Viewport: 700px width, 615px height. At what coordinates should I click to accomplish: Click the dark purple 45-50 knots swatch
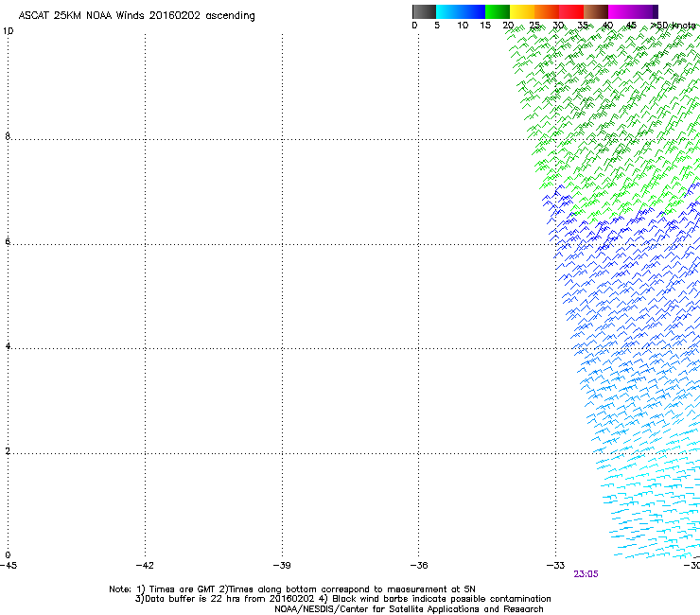(x=645, y=11)
